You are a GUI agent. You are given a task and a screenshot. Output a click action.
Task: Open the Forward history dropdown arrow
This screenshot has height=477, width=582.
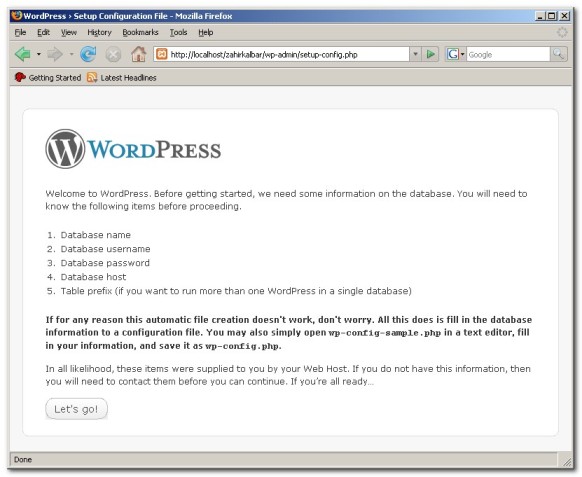pos(71,54)
